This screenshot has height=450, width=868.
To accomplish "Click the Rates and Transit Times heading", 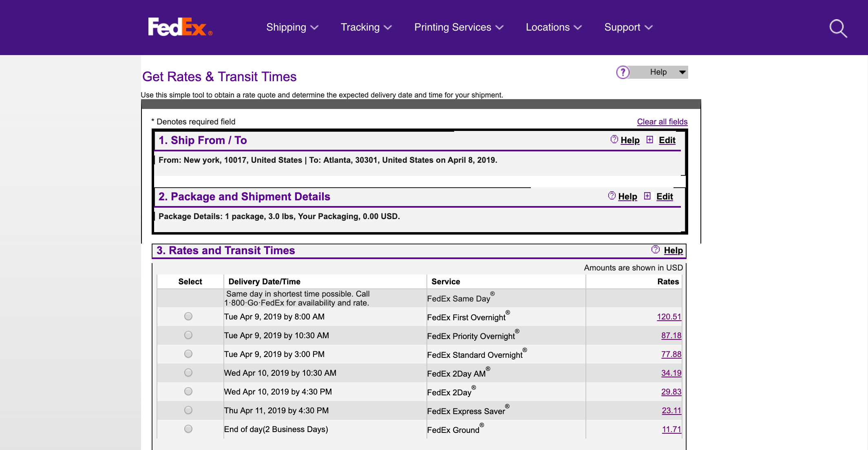I will (x=226, y=250).
